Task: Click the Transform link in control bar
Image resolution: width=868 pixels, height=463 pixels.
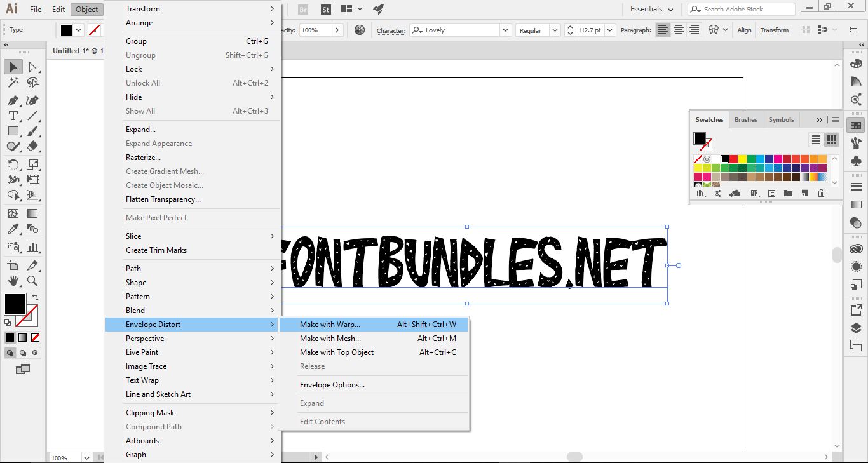Action: click(x=774, y=30)
